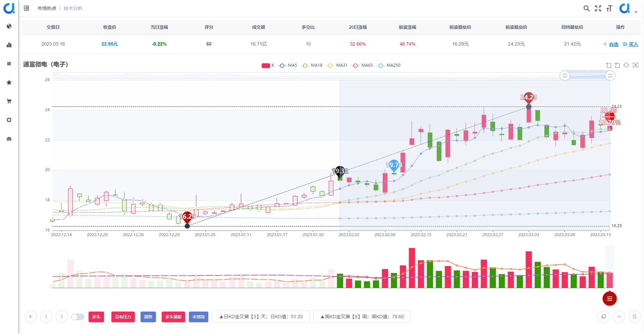Viewport: 644px width, 334px height.
Task: Clear the brush selection icon
Action: pyautogui.click(x=636, y=65)
